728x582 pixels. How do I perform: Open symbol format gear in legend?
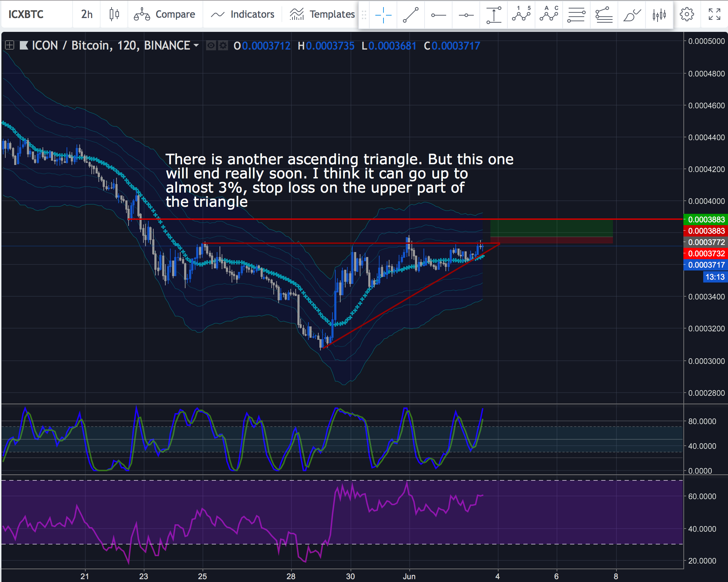pos(223,46)
